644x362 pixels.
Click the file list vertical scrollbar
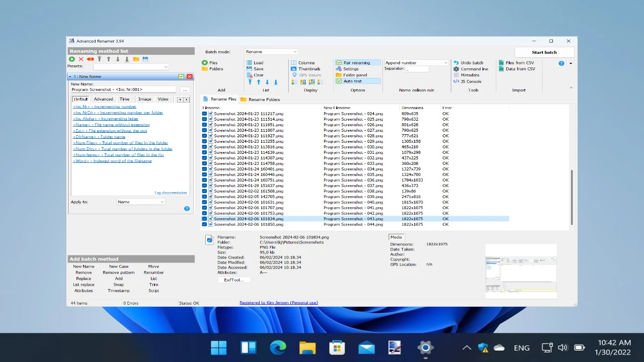pyautogui.click(x=571, y=197)
